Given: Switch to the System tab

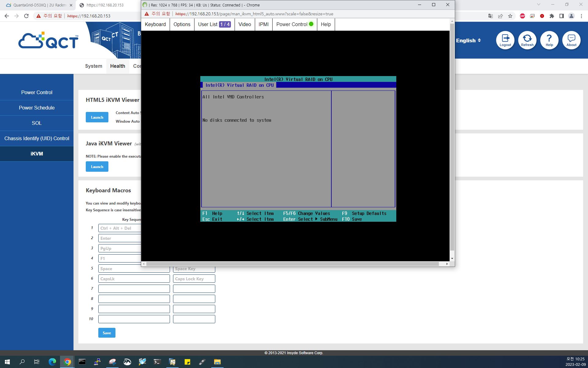Looking at the screenshot, I should [x=93, y=66].
